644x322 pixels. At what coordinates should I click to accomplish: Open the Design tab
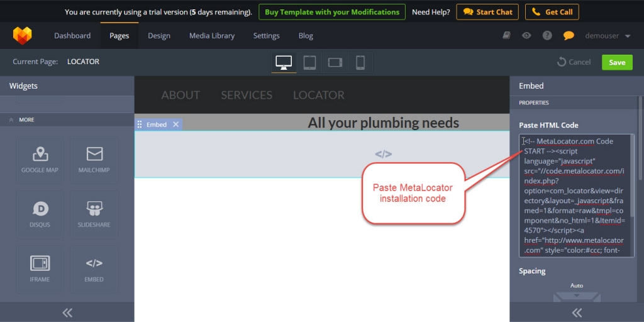point(159,36)
